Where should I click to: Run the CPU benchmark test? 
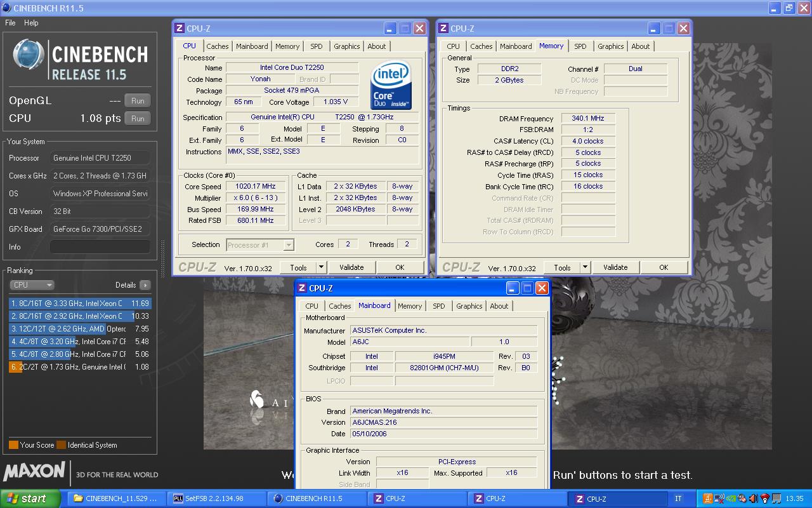point(138,118)
